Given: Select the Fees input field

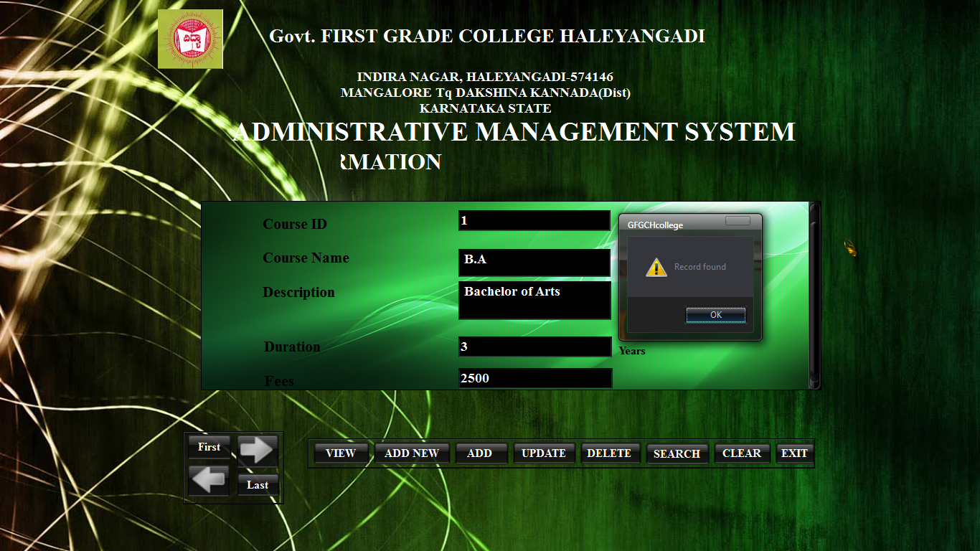Looking at the screenshot, I should click(534, 378).
